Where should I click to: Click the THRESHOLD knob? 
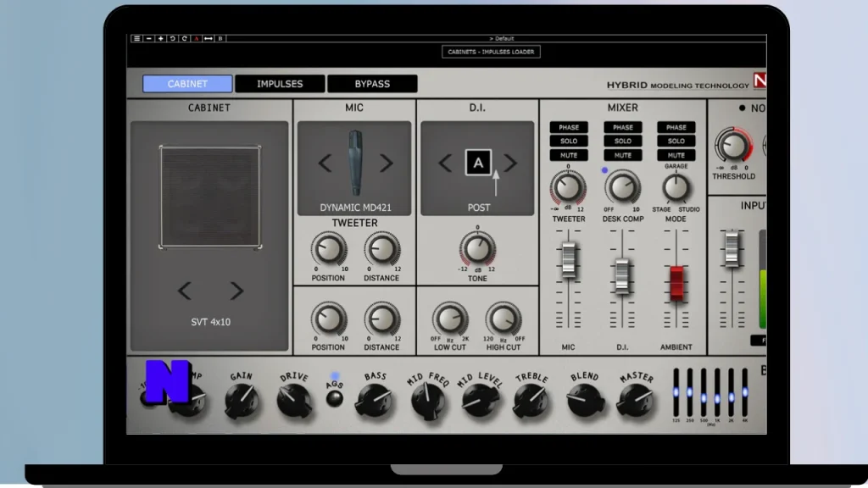[733, 145]
